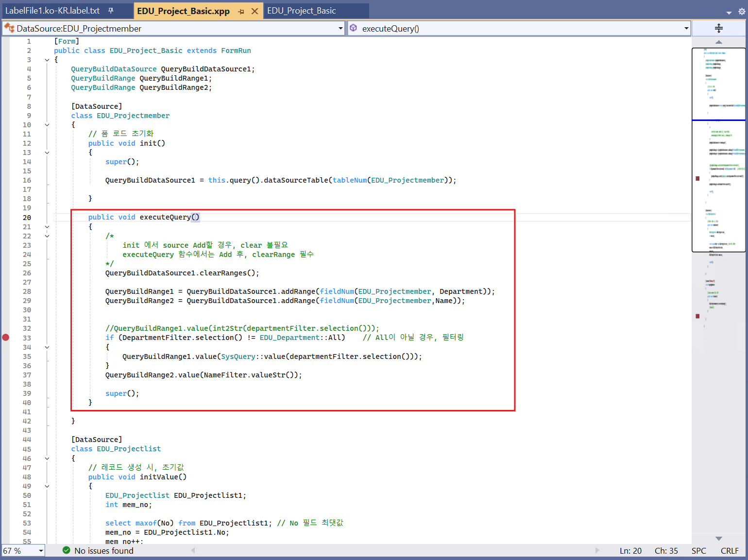The image size is (748, 560).
Task: Click super(); on line 14
Action: pyautogui.click(x=122, y=162)
